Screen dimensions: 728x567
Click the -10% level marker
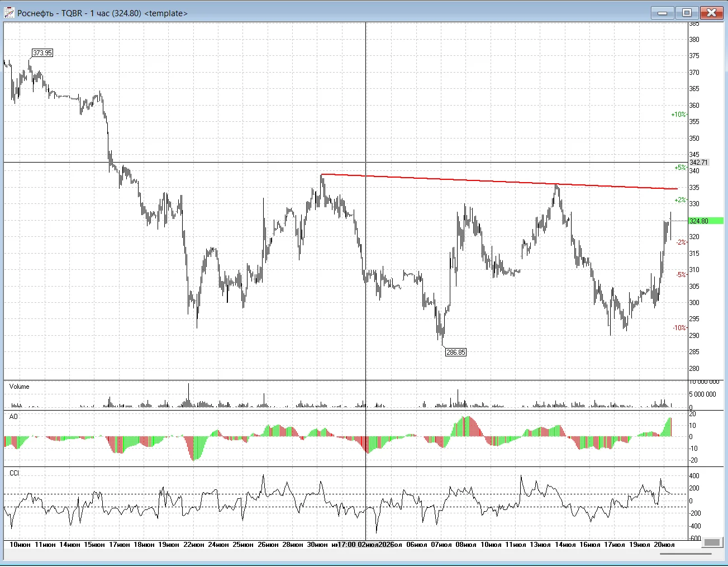[679, 328]
